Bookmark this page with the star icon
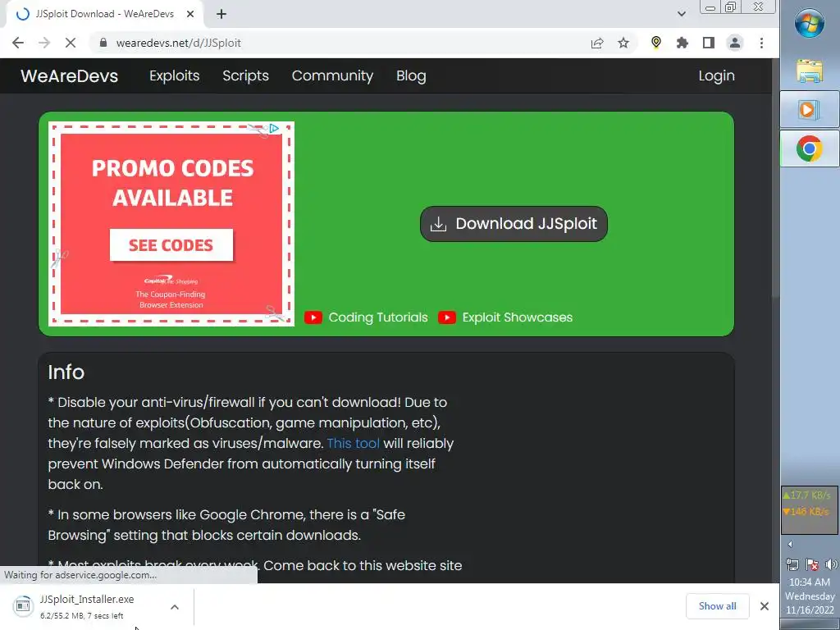The height and width of the screenshot is (630, 840). [x=623, y=43]
